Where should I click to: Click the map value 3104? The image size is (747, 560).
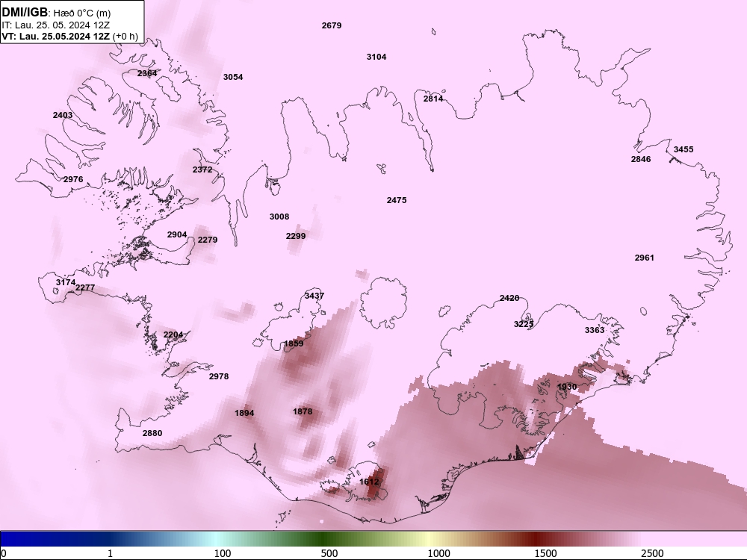coord(376,57)
